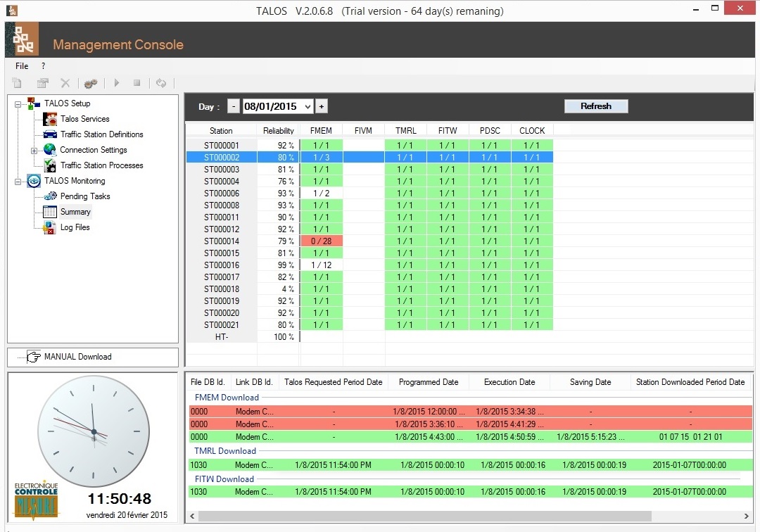
Task: Click the Saving Date column header
Action: click(590, 382)
